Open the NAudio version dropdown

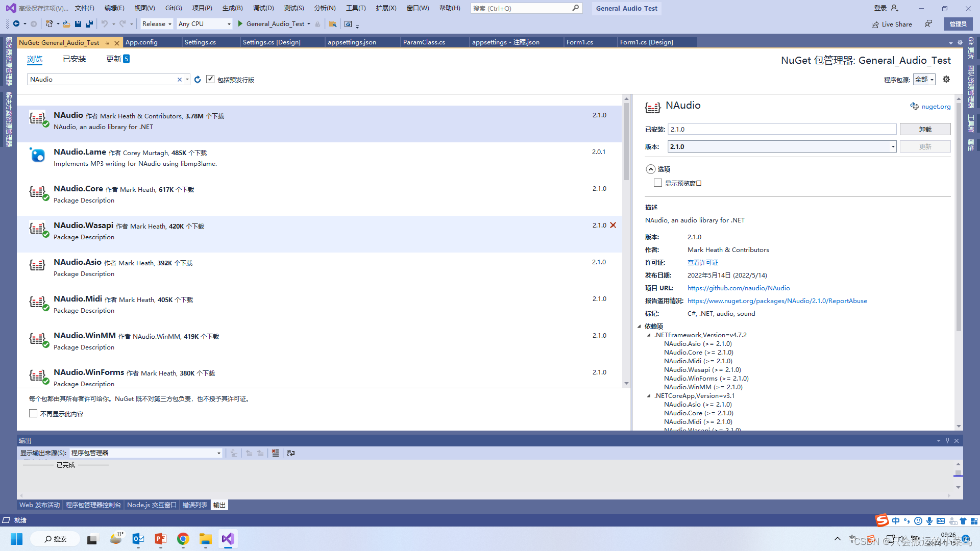pyautogui.click(x=892, y=146)
